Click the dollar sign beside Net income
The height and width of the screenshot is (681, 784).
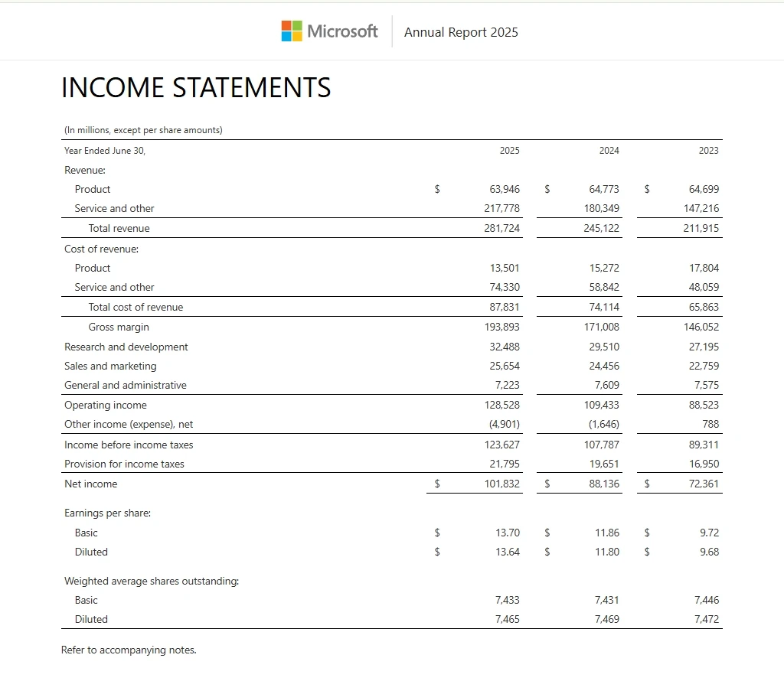pyautogui.click(x=437, y=484)
